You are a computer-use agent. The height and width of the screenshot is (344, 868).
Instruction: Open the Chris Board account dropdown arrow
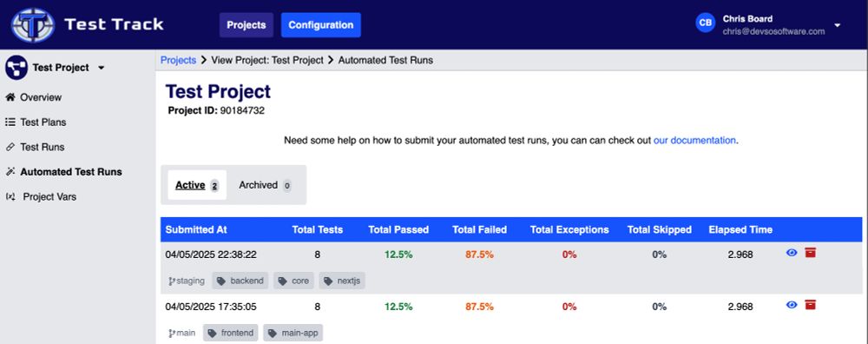pos(837,25)
